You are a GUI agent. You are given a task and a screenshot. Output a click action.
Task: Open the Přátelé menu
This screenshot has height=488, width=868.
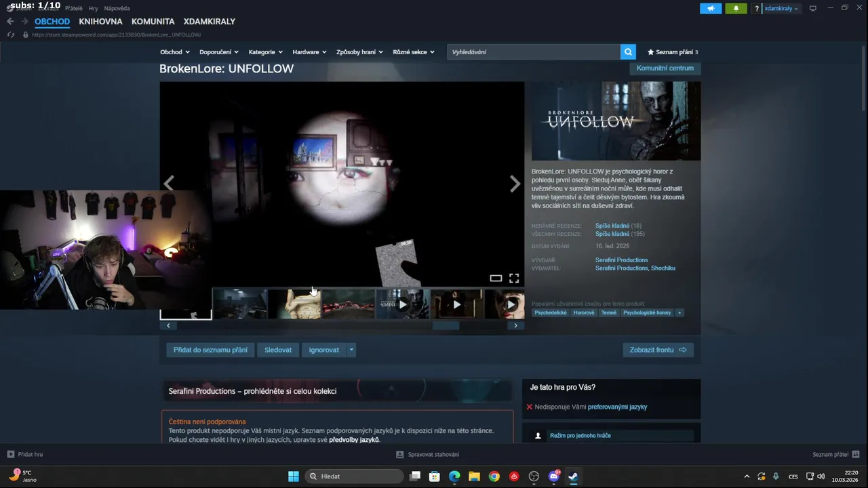(x=73, y=8)
